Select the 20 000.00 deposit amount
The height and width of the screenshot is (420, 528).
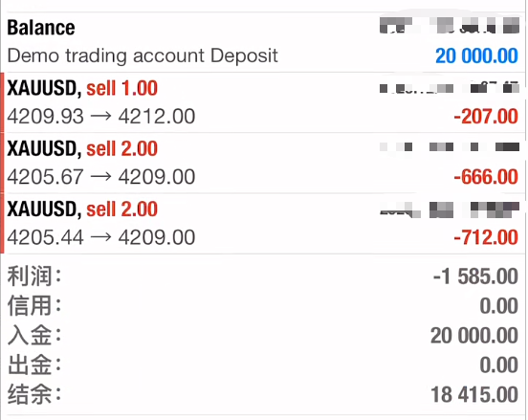pos(476,55)
